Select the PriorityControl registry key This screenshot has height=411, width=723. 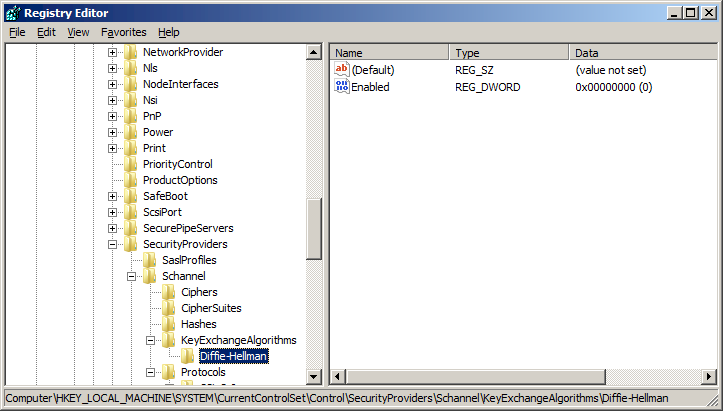(178, 164)
